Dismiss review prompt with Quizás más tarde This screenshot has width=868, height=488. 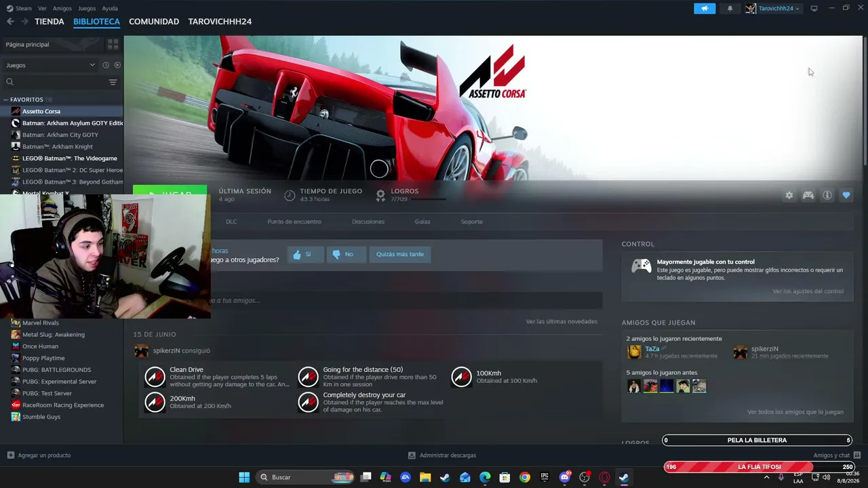pyautogui.click(x=400, y=254)
